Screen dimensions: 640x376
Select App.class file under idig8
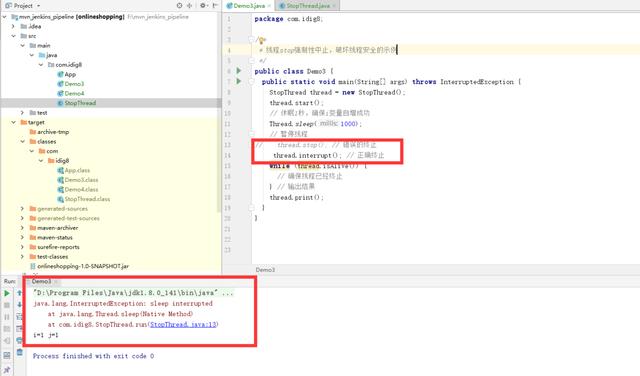[x=73, y=170]
